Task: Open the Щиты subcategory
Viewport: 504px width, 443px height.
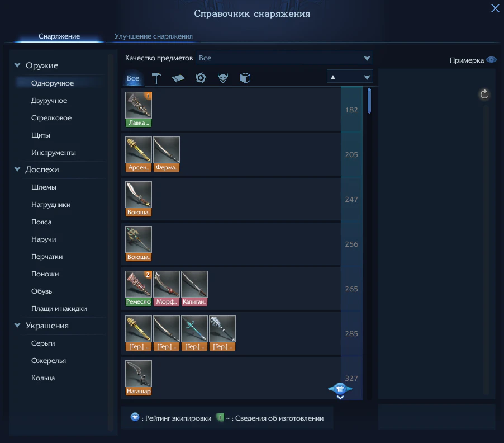Action: pyautogui.click(x=40, y=135)
